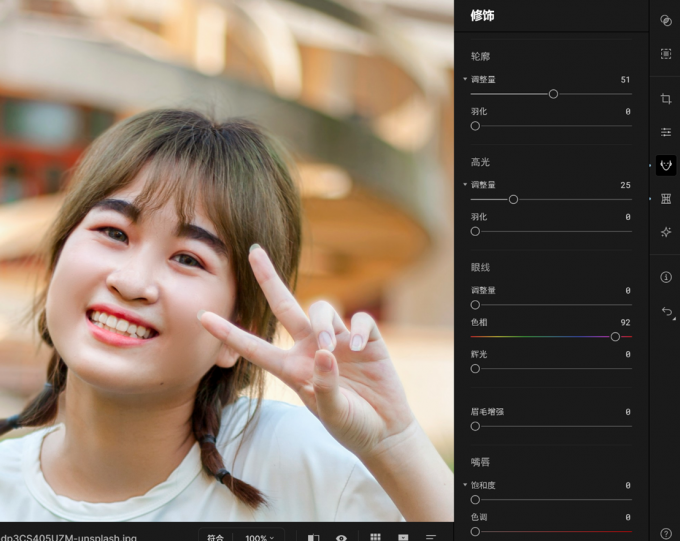
Task: Click the 高光 section heading
Action: coord(480,162)
